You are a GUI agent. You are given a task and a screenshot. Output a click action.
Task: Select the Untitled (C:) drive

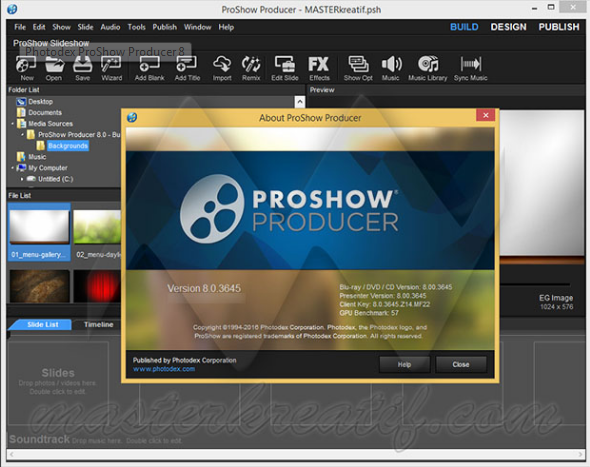click(x=55, y=179)
